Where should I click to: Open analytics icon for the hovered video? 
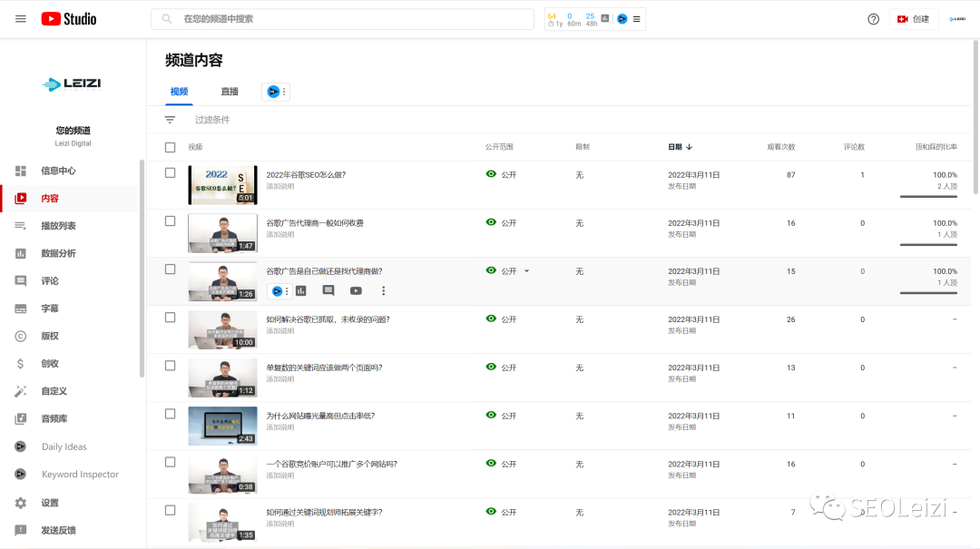(x=301, y=290)
